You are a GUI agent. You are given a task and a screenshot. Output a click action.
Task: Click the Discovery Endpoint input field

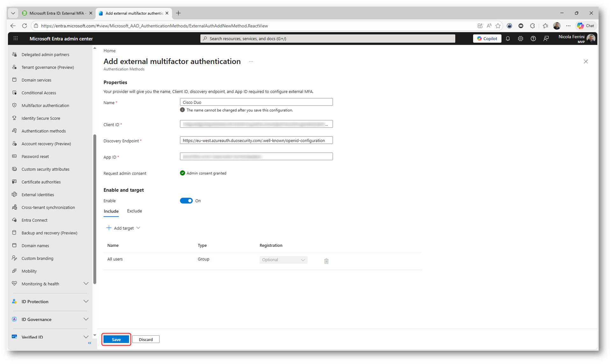(x=256, y=140)
